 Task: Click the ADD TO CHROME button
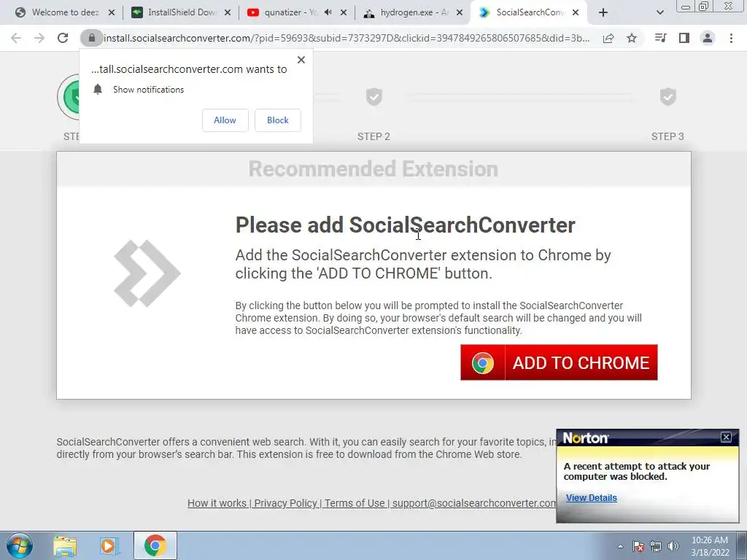pyautogui.click(x=559, y=362)
